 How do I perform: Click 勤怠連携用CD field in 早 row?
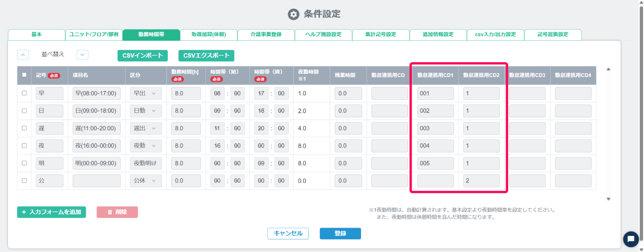[389, 93]
